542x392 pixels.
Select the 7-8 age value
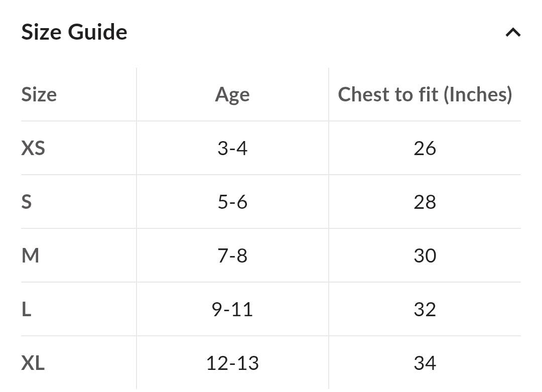click(232, 255)
